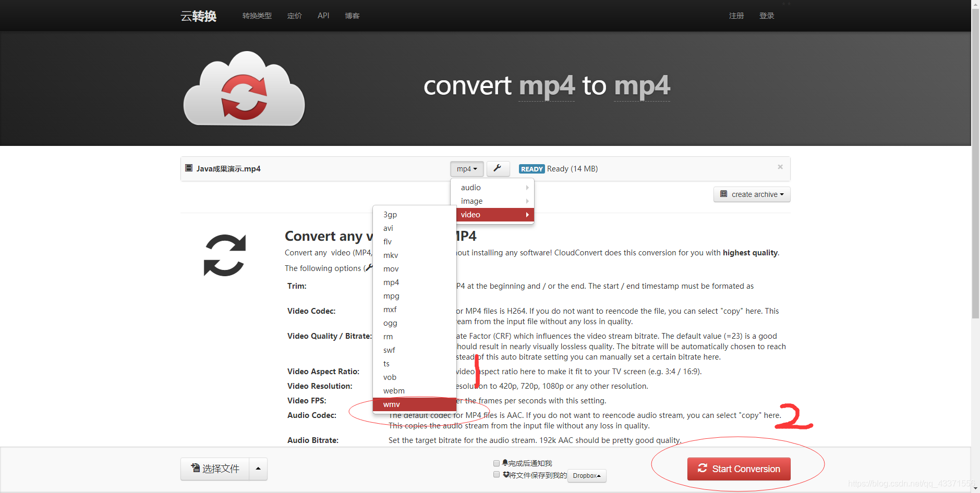Click the film icon beside Java成果演示.mp4
Screen dimensions: 980x493
click(189, 168)
